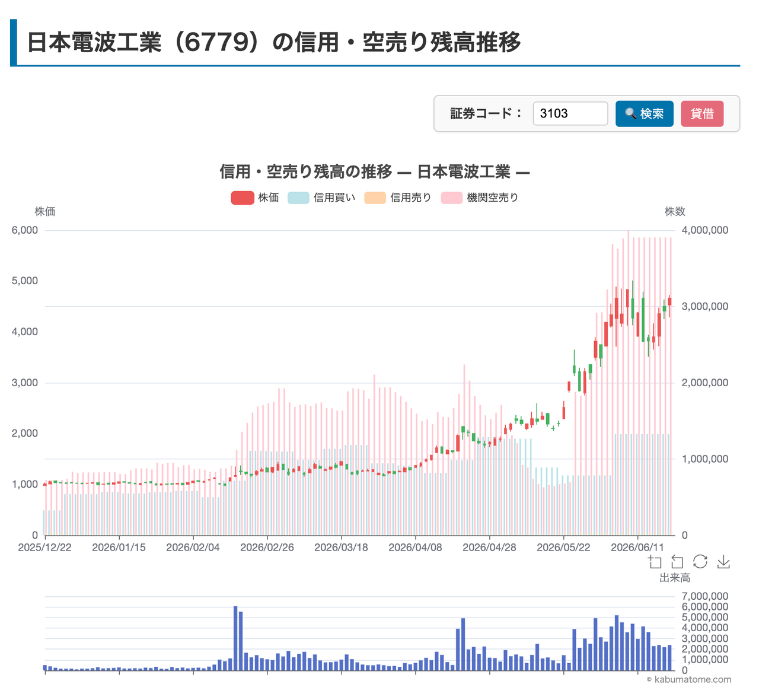Click the x-axis date 2026/05/22
759x700 pixels.
pyautogui.click(x=564, y=547)
